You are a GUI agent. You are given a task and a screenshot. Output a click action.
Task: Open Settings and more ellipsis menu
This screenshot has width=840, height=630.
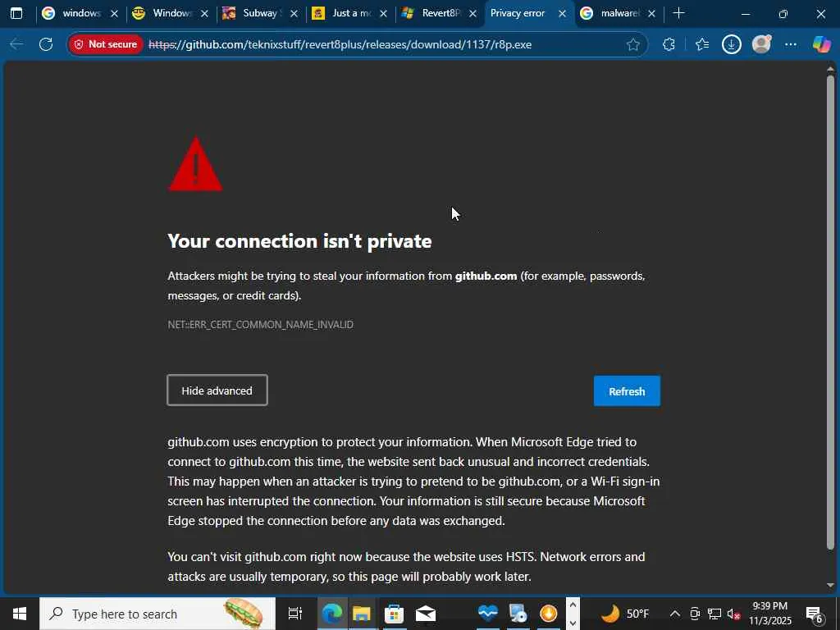coord(791,44)
